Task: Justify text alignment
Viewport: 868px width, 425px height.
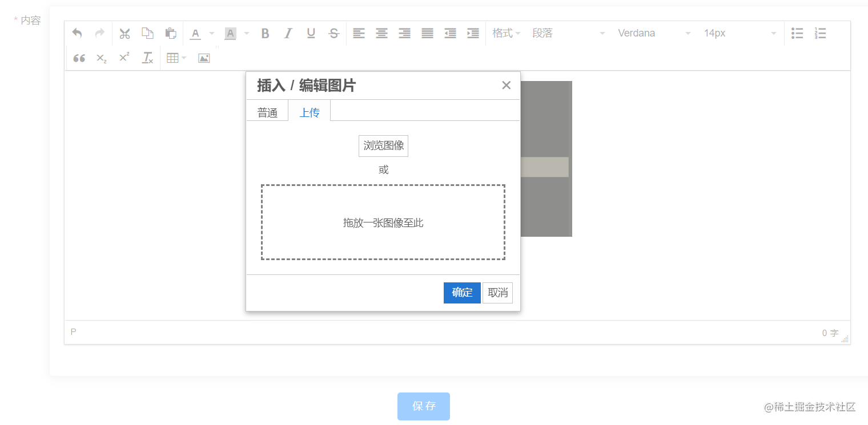Action: pyautogui.click(x=427, y=33)
